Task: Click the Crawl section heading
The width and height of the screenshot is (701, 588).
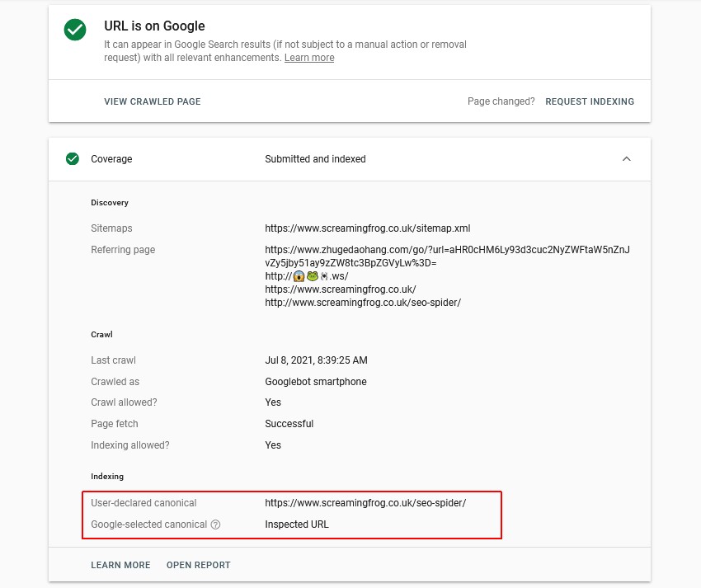Action: pyautogui.click(x=101, y=335)
